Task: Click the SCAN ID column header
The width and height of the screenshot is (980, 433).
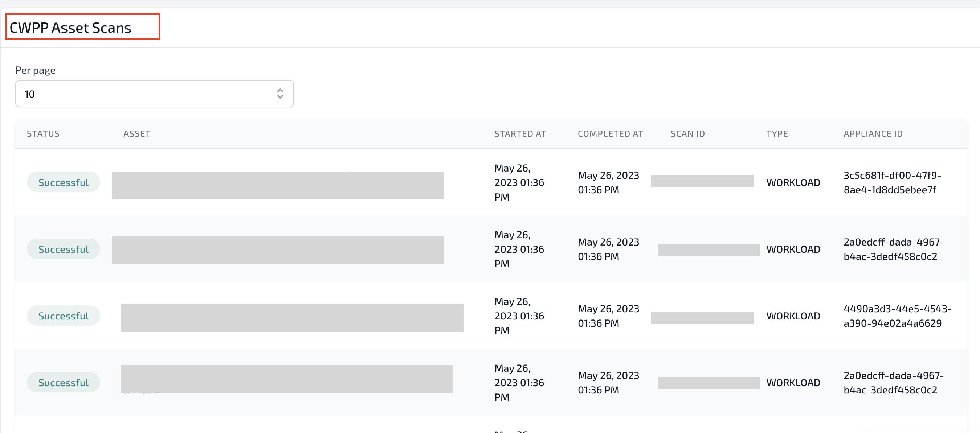Action: tap(687, 134)
